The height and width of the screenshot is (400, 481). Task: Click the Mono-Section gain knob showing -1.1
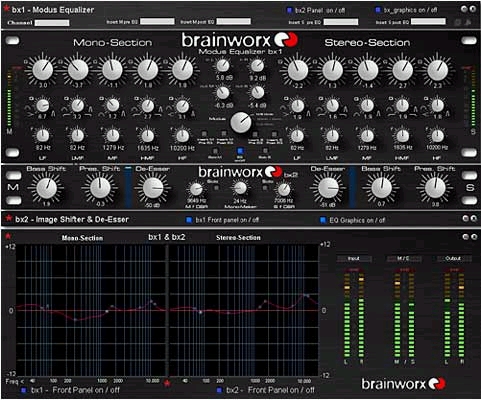(113, 70)
